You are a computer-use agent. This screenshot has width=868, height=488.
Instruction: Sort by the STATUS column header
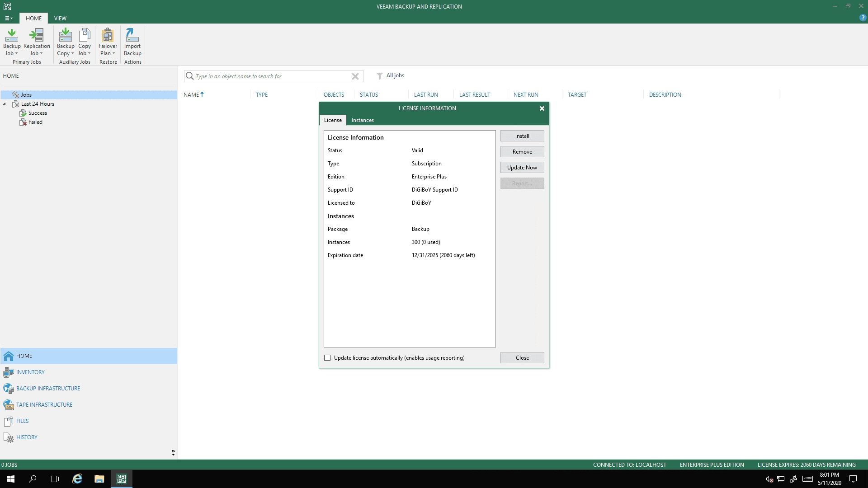(x=369, y=95)
